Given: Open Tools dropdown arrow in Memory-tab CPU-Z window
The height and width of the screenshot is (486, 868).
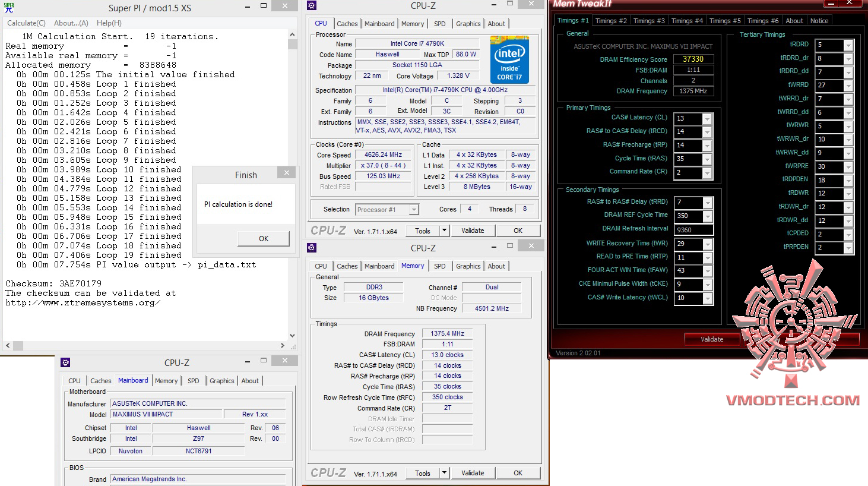Looking at the screenshot, I should [444, 473].
